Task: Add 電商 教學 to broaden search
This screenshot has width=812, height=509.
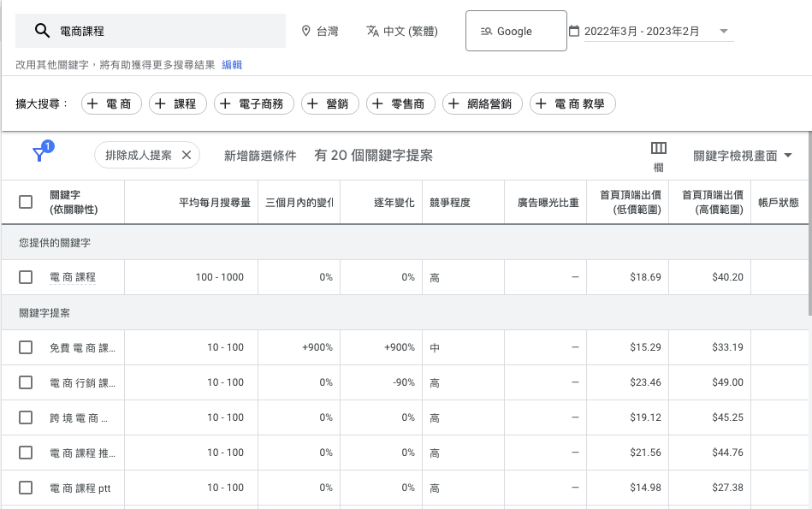Action: tap(572, 104)
